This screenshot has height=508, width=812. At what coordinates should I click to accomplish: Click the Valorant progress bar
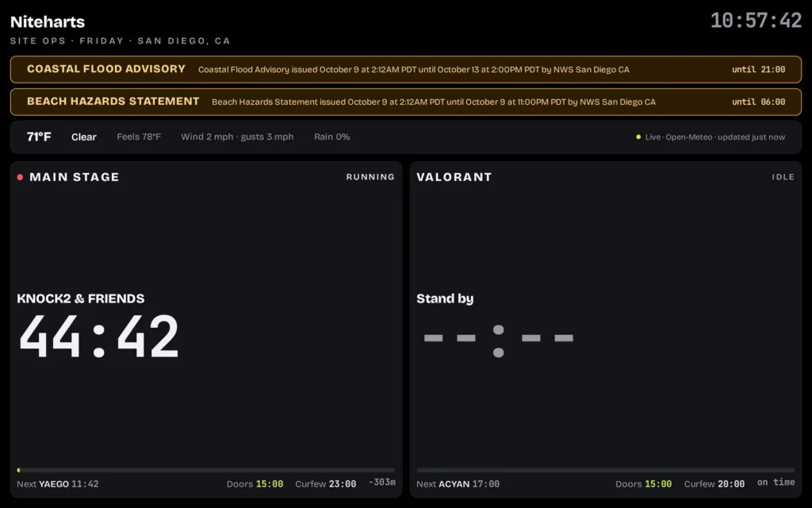coord(605,470)
